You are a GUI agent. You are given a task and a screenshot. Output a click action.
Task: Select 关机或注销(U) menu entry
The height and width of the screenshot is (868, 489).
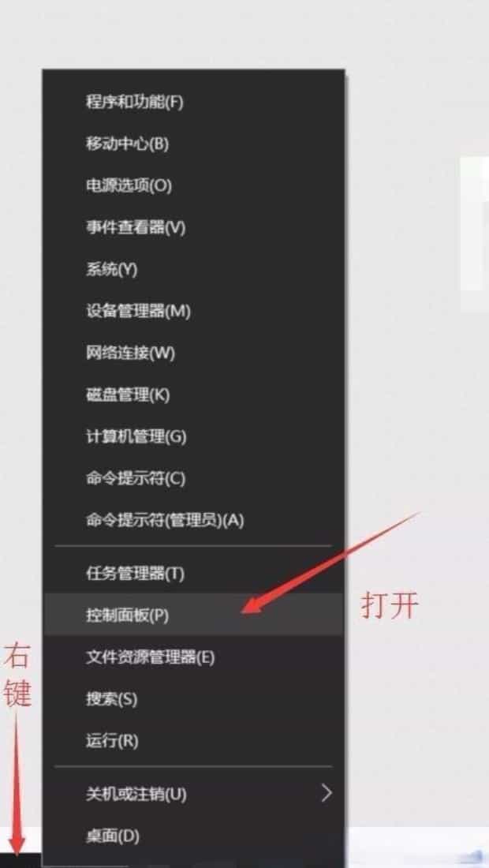[193, 794]
